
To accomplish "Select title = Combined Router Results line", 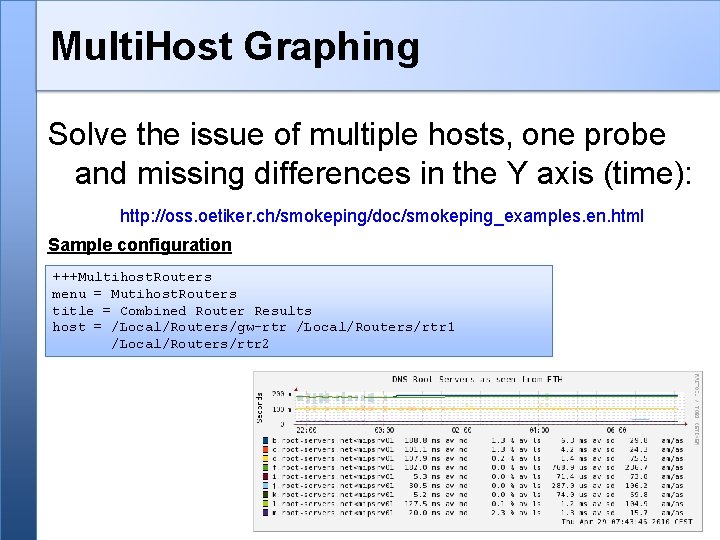I will [182, 311].
